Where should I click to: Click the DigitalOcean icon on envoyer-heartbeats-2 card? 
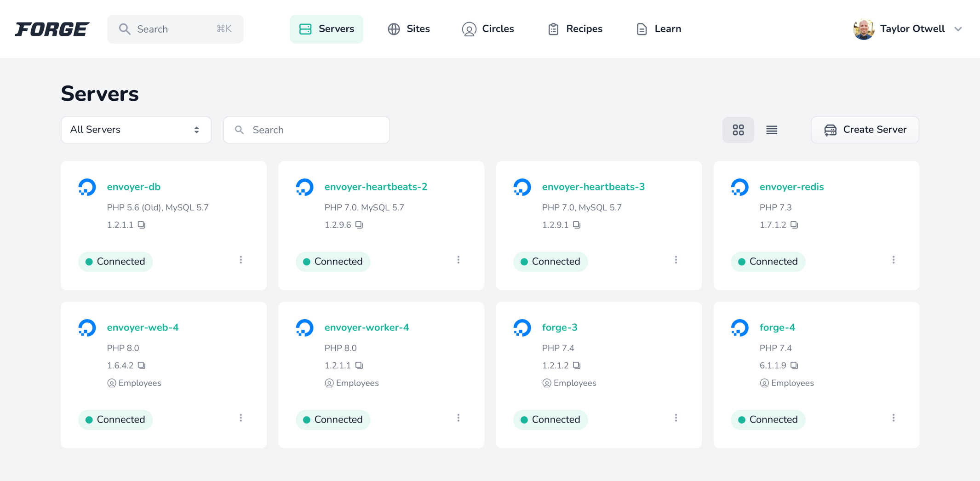pyautogui.click(x=304, y=187)
